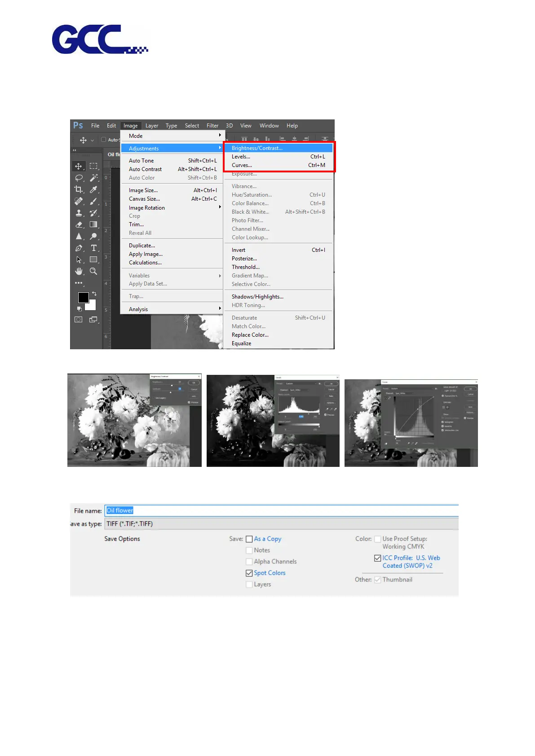The height and width of the screenshot is (756, 535).
Task: Choose Brightness/Contrast from Adjustments
Action: click(x=279, y=148)
